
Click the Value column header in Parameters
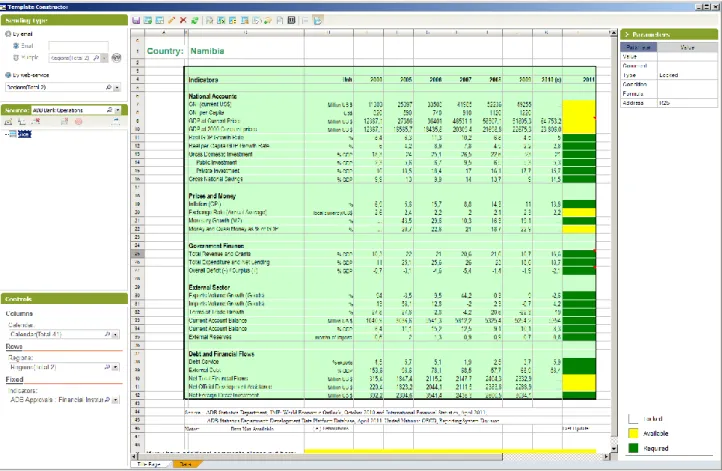click(687, 47)
